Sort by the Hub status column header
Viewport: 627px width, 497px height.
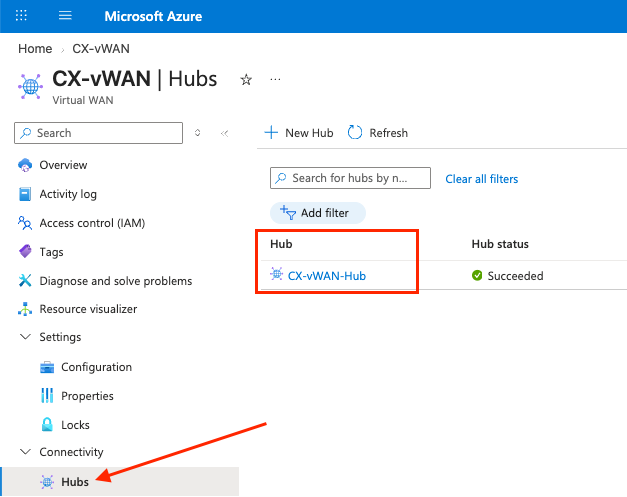[x=500, y=244]
